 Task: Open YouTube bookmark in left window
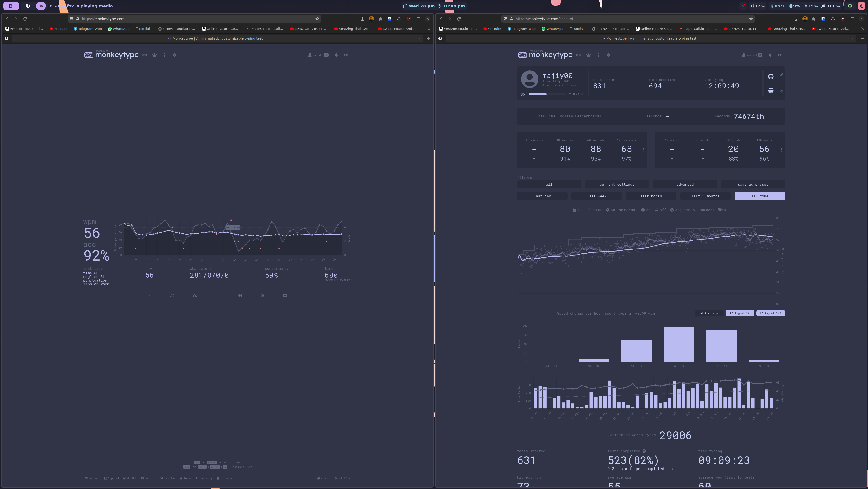[59, 29]
